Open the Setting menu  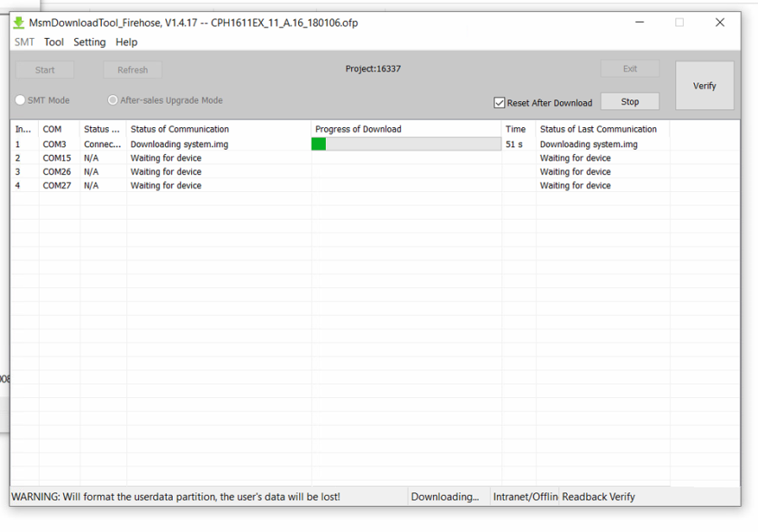click(89, 42)
